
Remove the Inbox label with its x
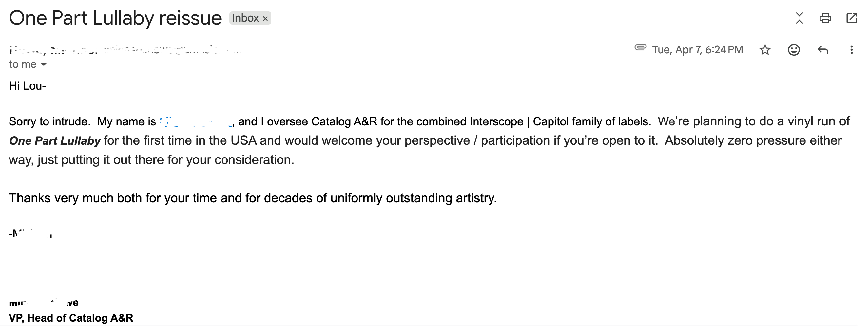(x=265, y=19)
